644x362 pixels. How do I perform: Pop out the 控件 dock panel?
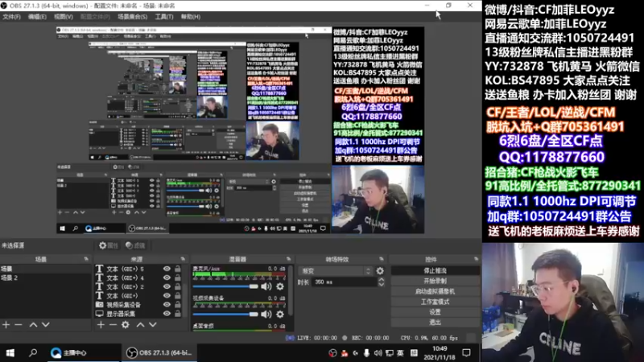click(x=476, y=259)
